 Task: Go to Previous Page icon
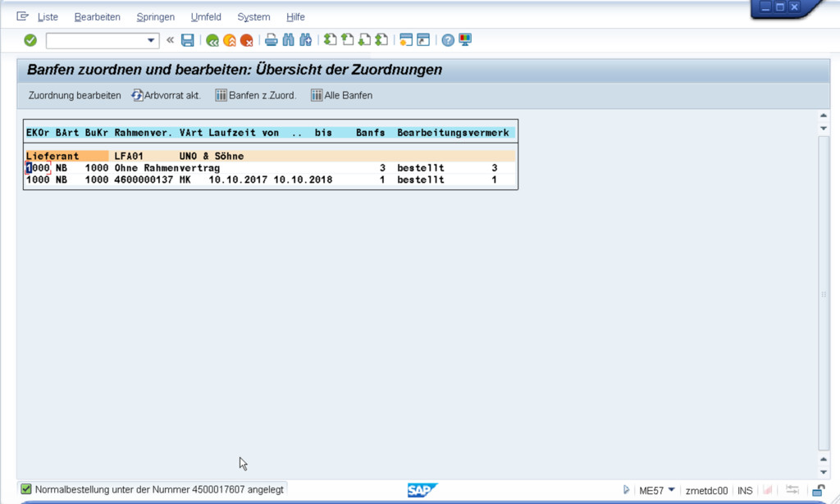pos(348,39)
